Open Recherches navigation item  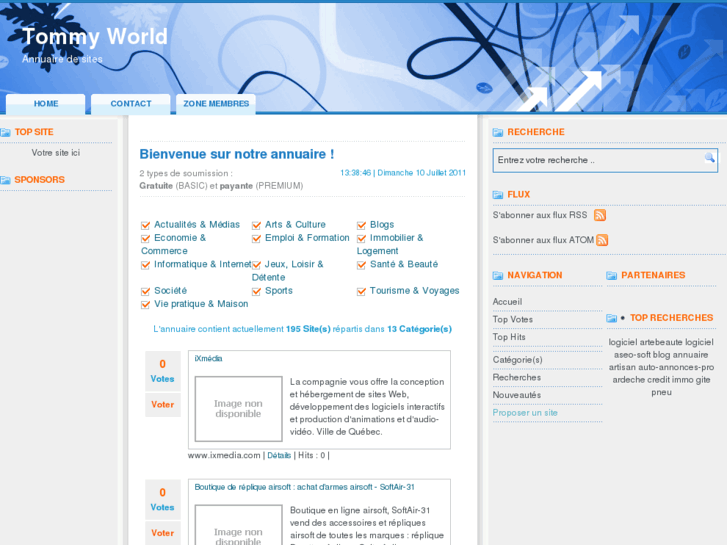pos(517,378)
